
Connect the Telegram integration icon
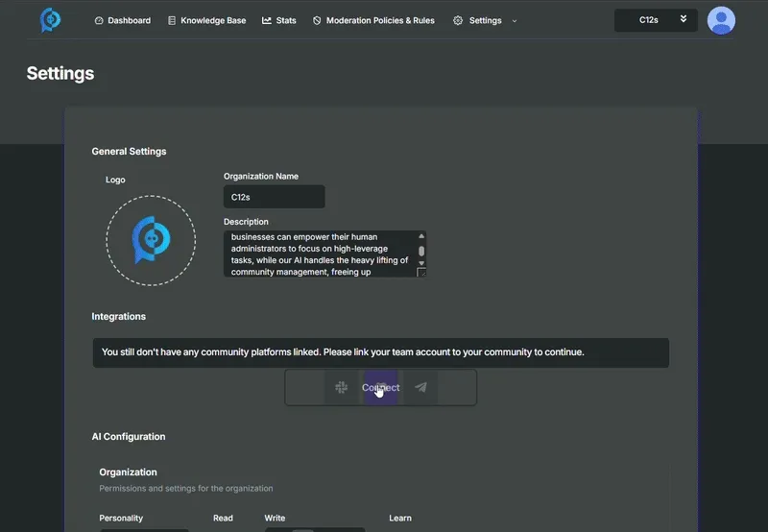click(420, 388)
